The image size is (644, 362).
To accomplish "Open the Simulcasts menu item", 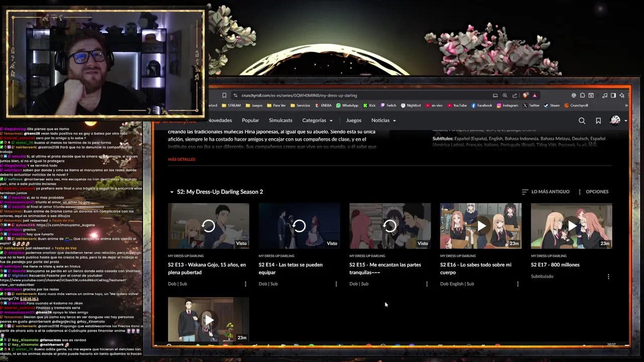I will click(x=280, y=120).
